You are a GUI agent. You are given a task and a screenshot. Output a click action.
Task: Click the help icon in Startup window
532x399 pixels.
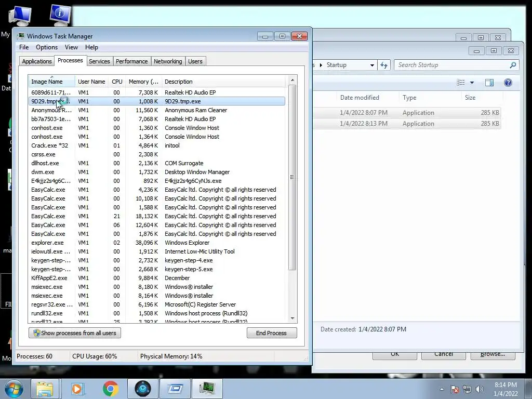pos(508,83)
